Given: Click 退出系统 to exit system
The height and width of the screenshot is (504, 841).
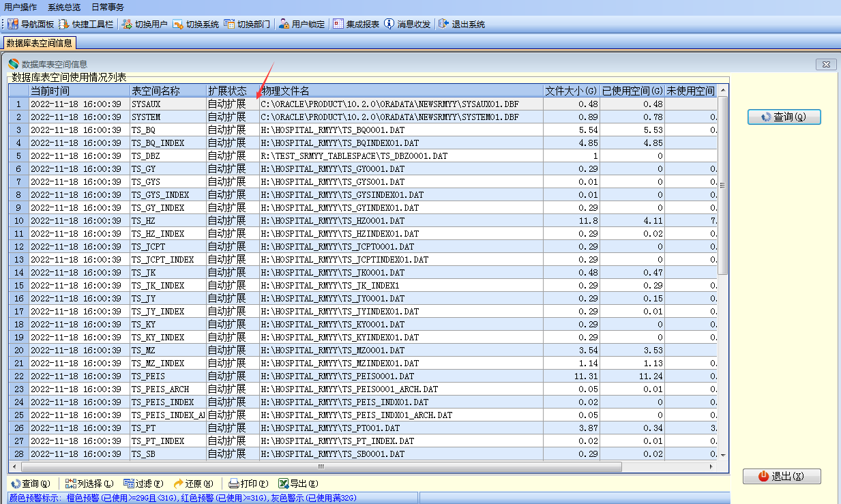Looking at the screenshot, I should click(x=462, y=24).
